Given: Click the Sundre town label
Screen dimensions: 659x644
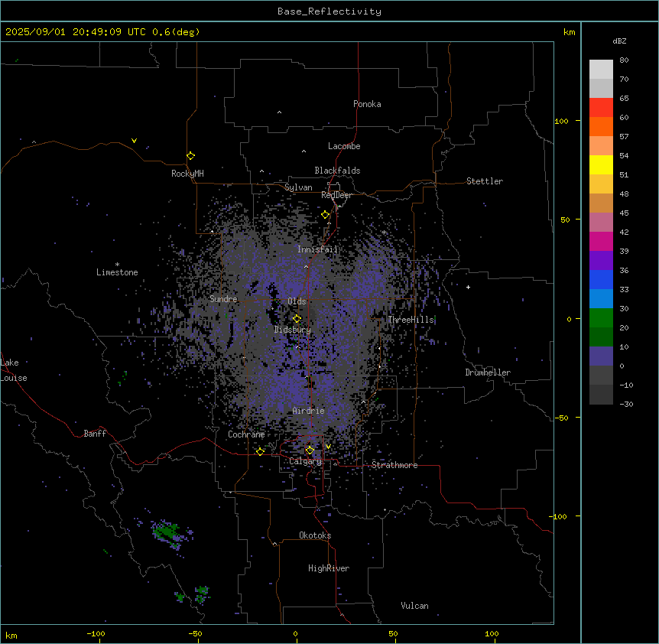Looking at the screenshot, I should [x=223, y=299].
